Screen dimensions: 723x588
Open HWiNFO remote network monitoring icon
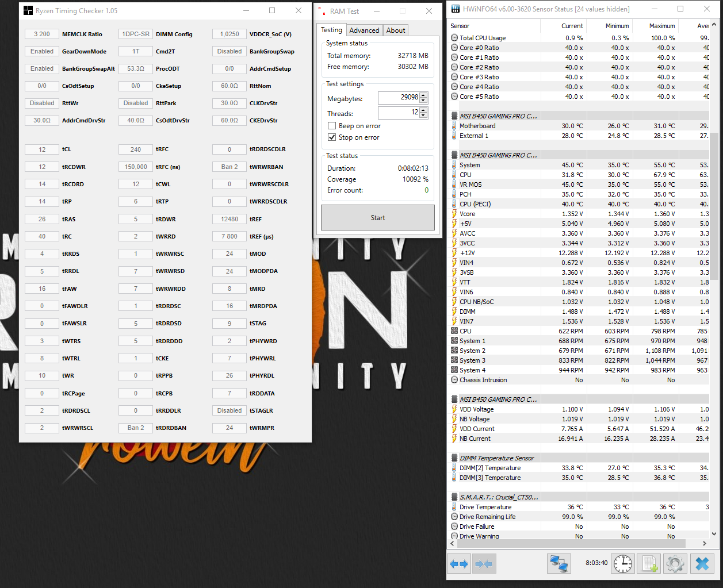coord(558,564)
